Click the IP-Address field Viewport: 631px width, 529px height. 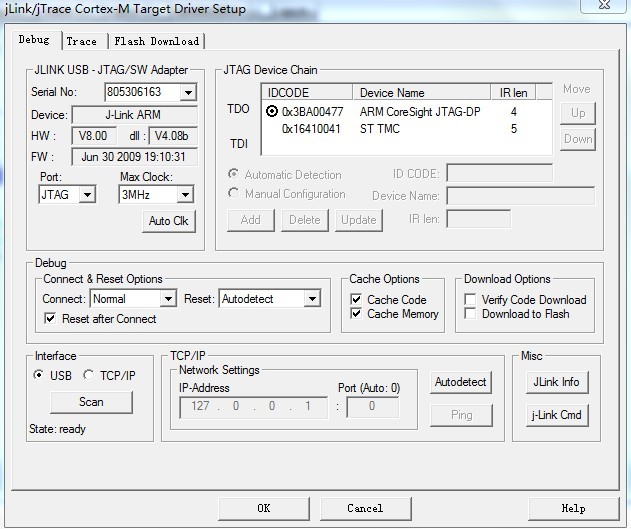pyautogui.click(x=254, y=407)
